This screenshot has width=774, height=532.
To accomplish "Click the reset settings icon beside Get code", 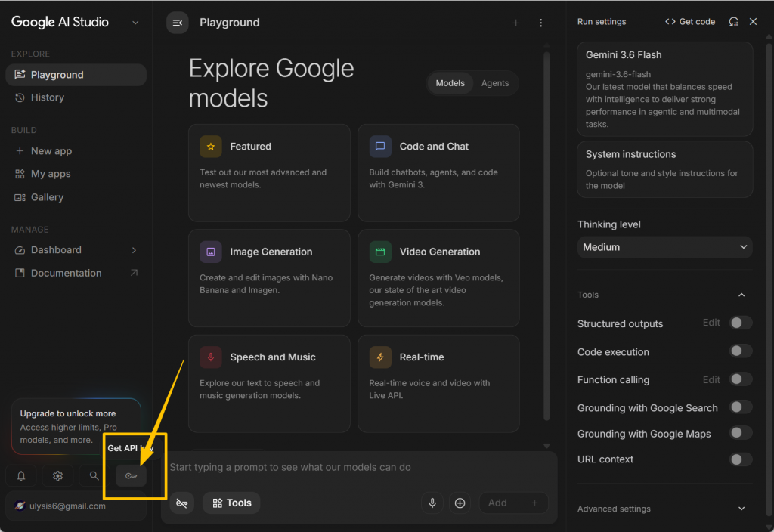I will point(733,22).
